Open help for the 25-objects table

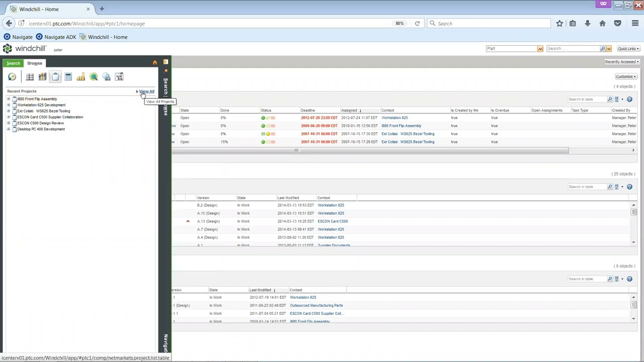tap(629, 187)
